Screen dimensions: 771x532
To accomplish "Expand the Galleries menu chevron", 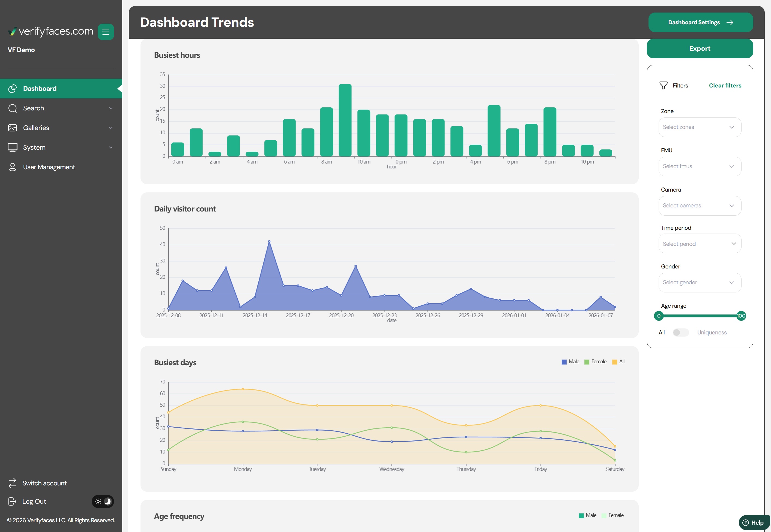I will pos(111,128).
